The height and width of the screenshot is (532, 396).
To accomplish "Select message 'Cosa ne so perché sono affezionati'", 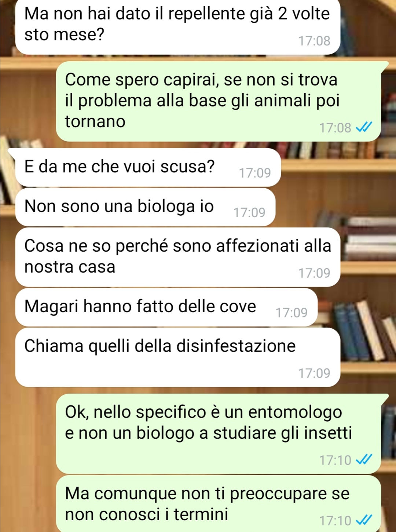I will 177,257.
